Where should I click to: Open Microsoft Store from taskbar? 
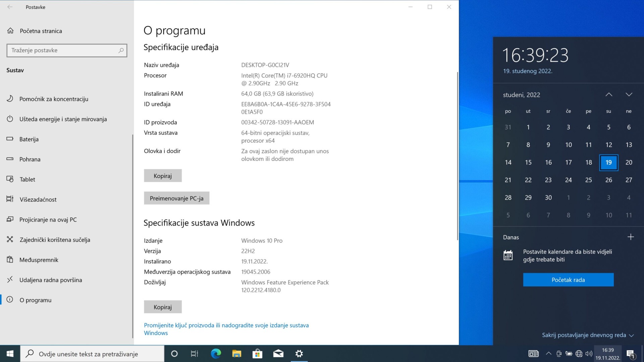(257, 354)
